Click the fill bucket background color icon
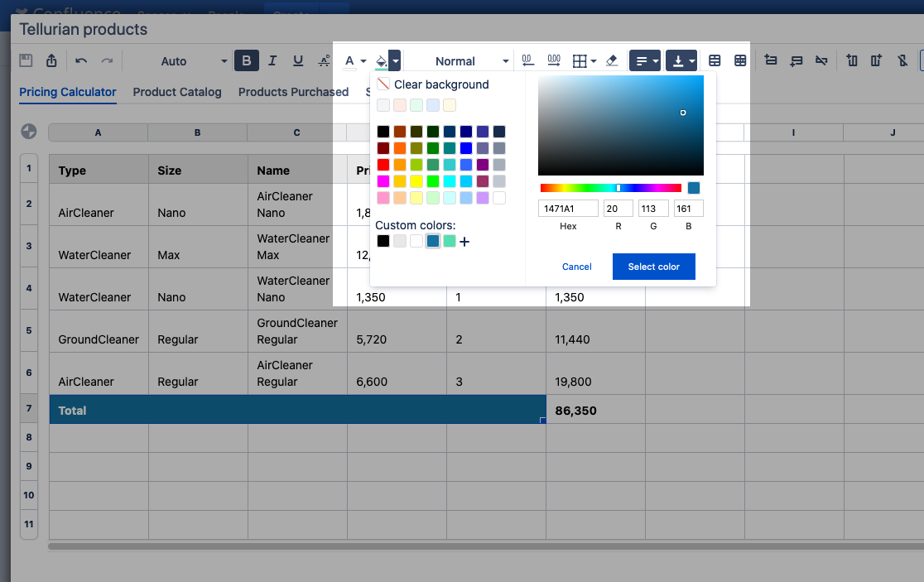 [x=381, y=61]
